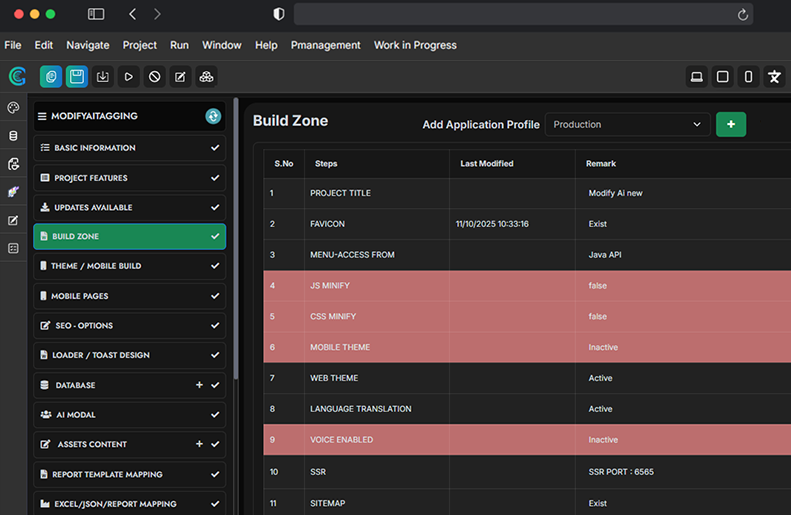The width and height of the screenshot is (791, 515).
Task: Click the file refresh icon in left sidebar
Action: [13, 164]
